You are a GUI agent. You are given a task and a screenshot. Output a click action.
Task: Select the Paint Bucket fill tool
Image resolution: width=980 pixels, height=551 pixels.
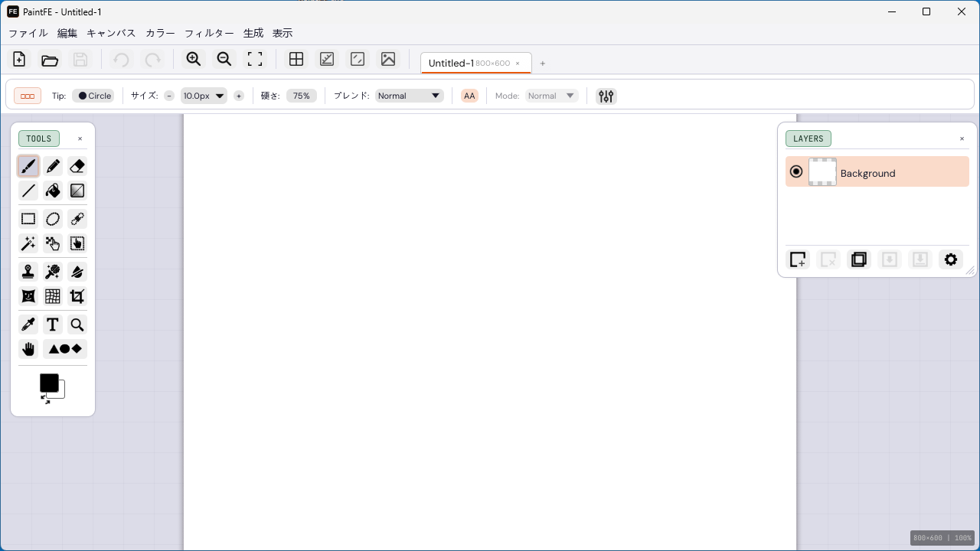53,191
